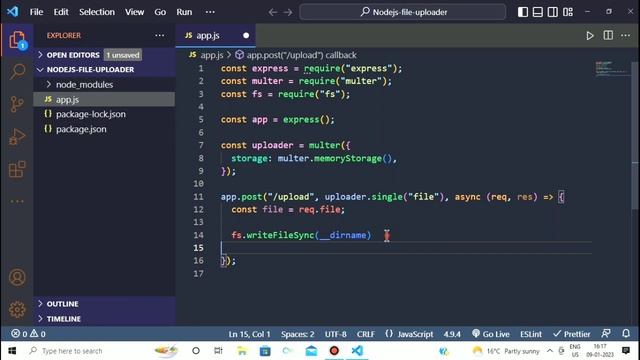
Task: Open the Selection menu
Action: pos(97,12)
